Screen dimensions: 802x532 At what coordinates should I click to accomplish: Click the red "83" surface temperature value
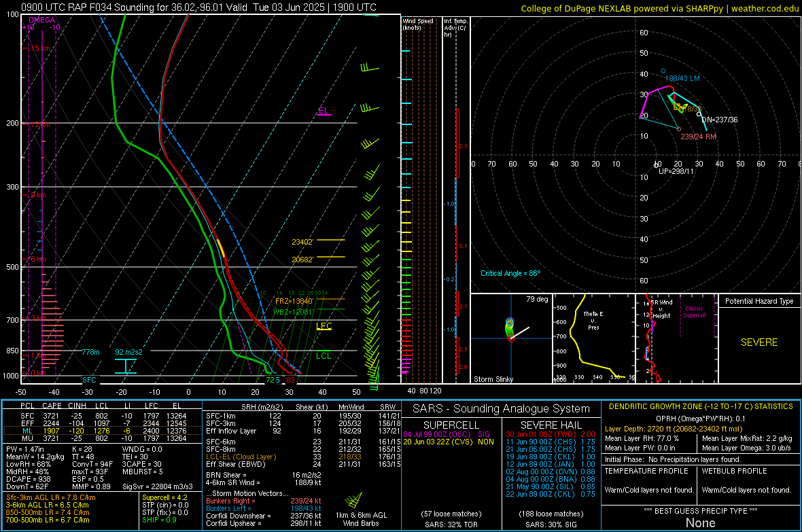pos(290,380)
